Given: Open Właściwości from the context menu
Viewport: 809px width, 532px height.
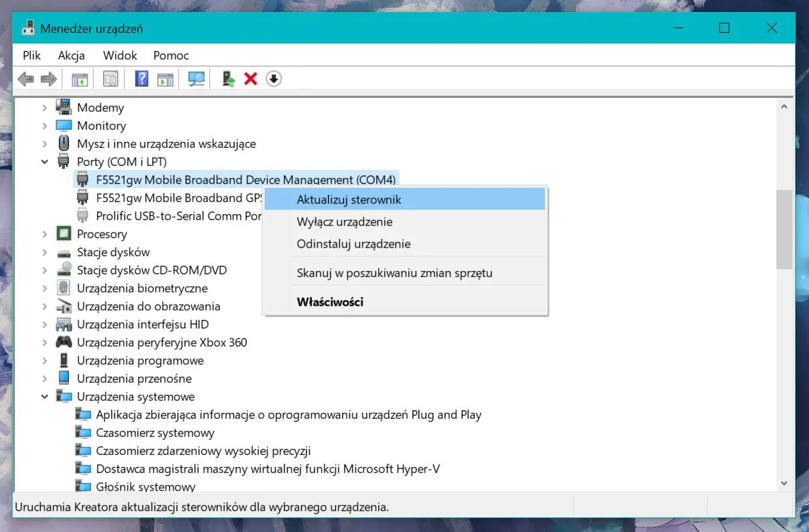Looking at the screenshot, I should coord(330,302).
